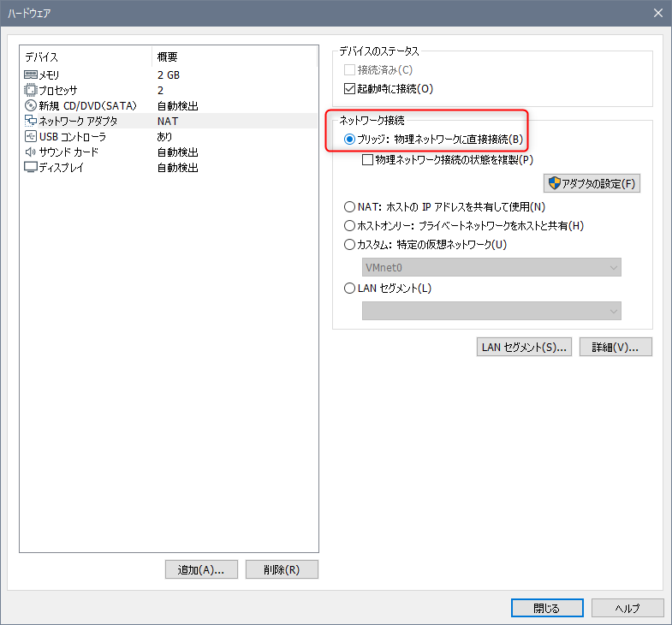The width and height of the screenshot is (672, 625).
Task: Enable 物理ネットワーク接続の状態を複製(P) checkbox
Action: coord(367,160)
